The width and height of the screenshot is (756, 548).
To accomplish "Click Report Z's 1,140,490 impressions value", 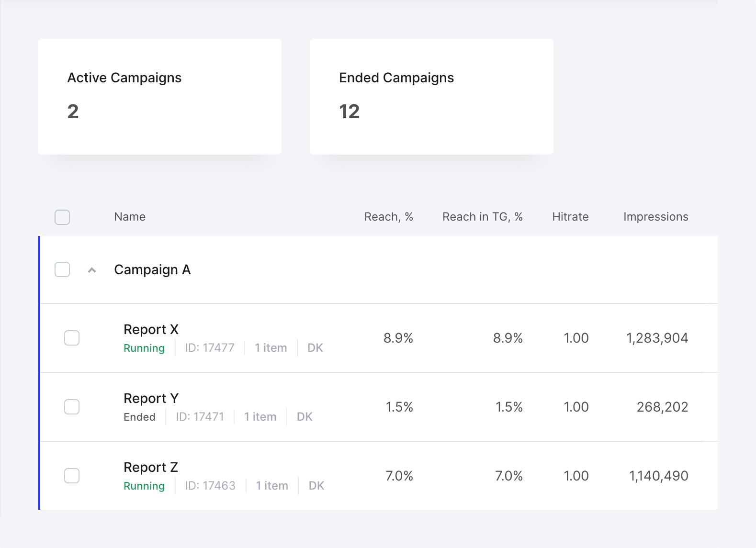I will click(x=659, y=476).
